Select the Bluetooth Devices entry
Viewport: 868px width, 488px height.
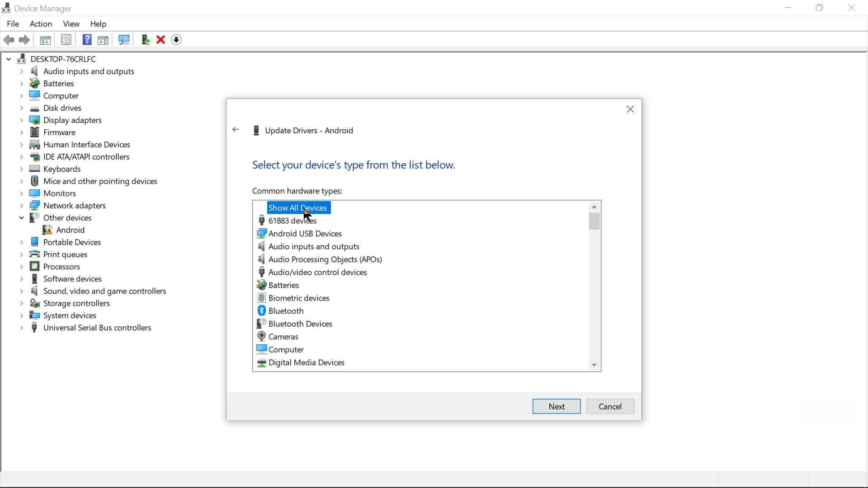pos(300,324)
